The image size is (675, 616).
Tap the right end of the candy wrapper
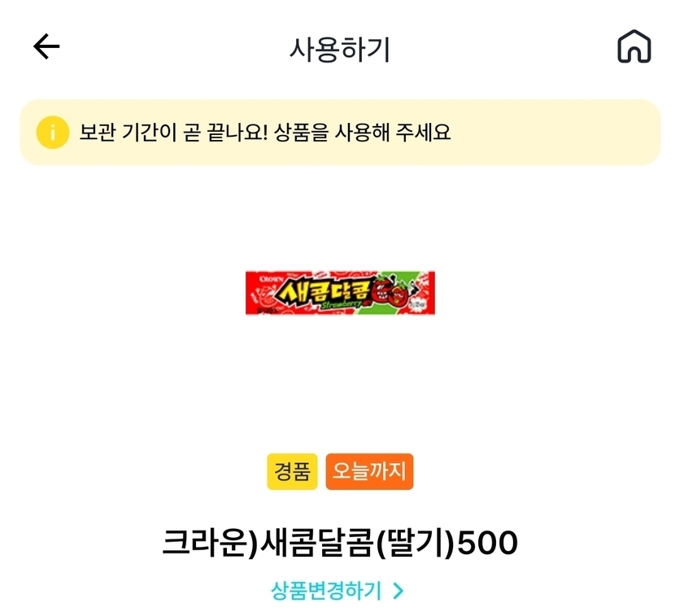click(426, 293)
